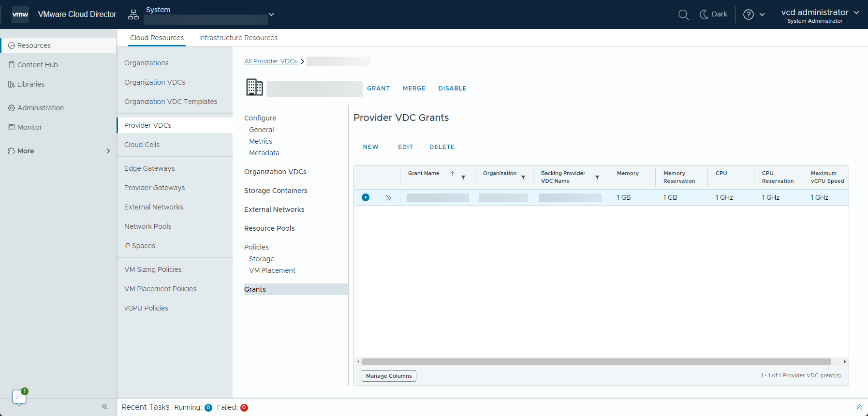
Task: Switch to Dark theme
Action: [x=713, y=15]
